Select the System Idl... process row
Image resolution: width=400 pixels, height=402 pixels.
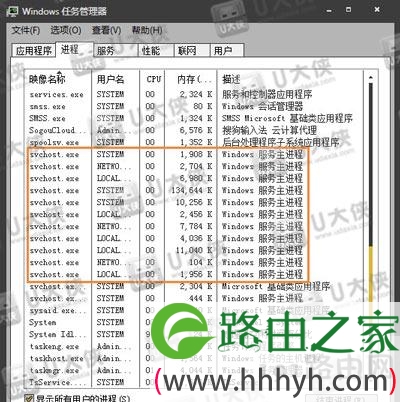point(193,334)
